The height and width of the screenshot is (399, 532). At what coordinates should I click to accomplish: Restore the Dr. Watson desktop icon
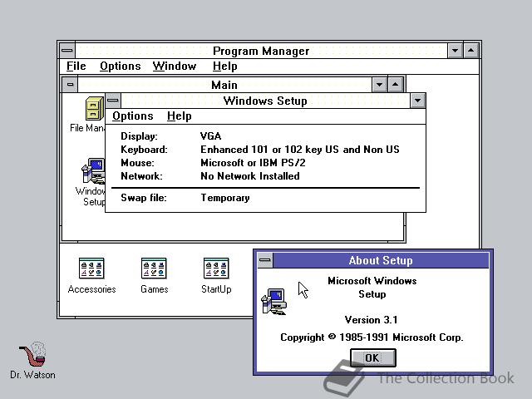(x=32, y=354)
